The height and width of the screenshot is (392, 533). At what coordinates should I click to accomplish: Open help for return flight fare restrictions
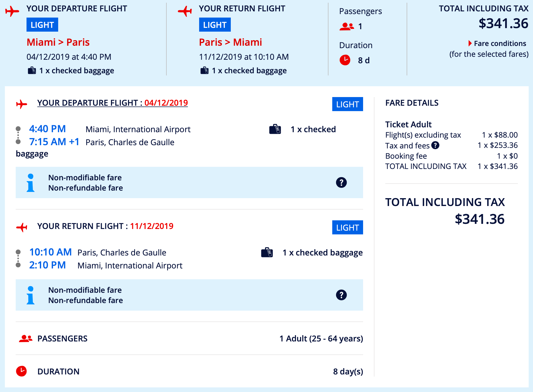click(x=341, y=295)
